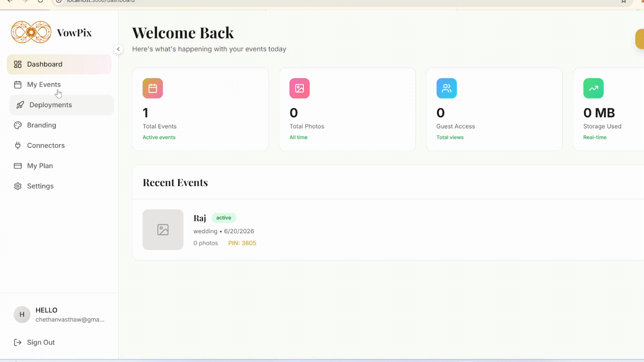This screenshot has width=644, height=362.
Task: Click the Recent Events heading
Action: pos(175,182)
